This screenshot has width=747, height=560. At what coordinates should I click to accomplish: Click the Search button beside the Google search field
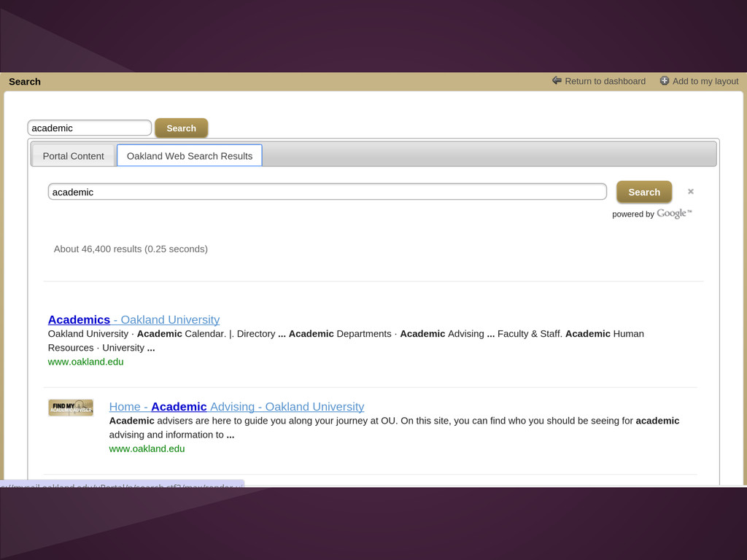coord(644,192)
